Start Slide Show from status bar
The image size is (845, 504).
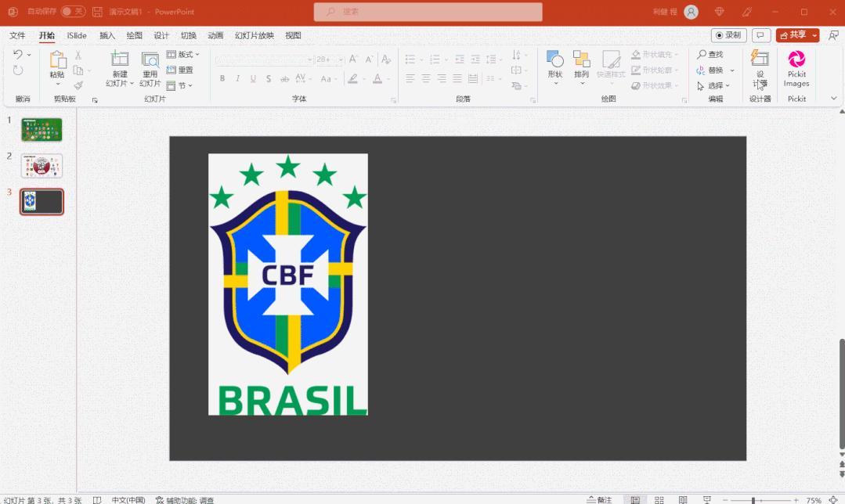pyautogui.click(x=707, y=499)
